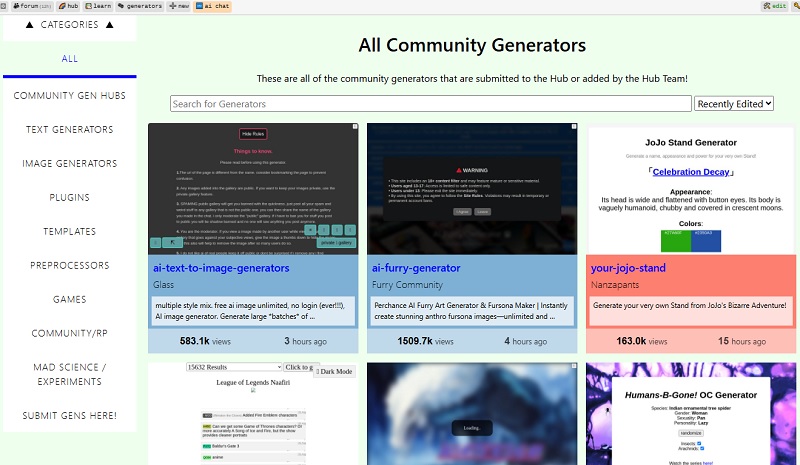Collapse the Categories sidebar header

[x=69, y=25]
